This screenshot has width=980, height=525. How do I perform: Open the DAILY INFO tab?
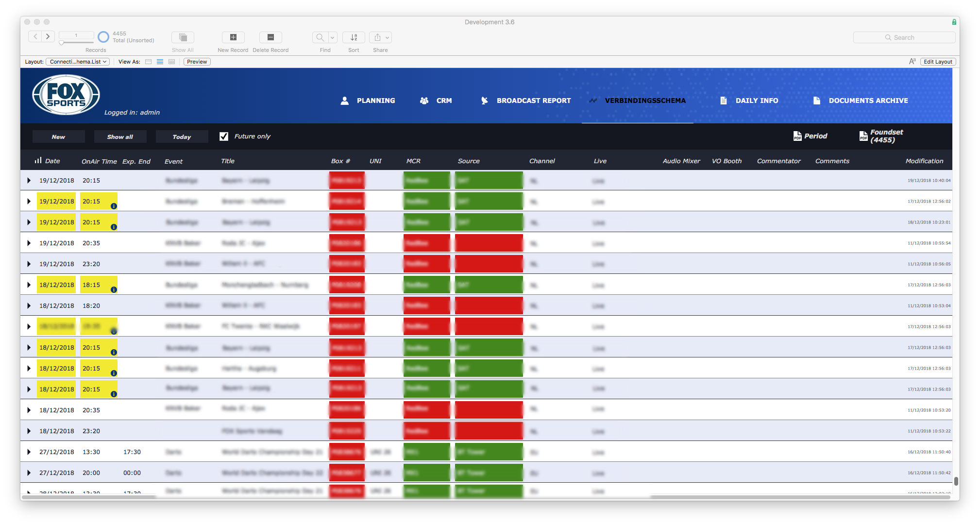point(749,101)
